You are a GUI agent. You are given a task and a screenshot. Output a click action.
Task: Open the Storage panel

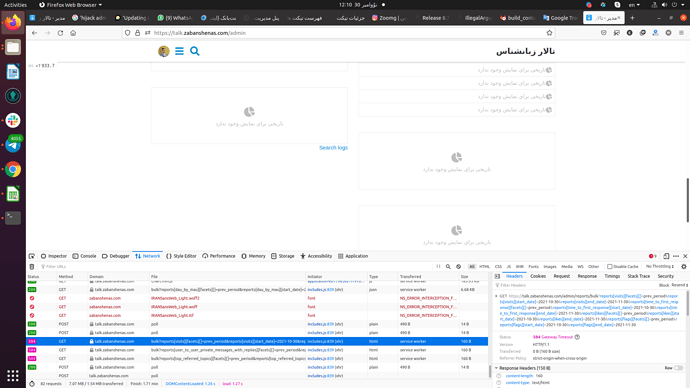[x=283, y=256]
